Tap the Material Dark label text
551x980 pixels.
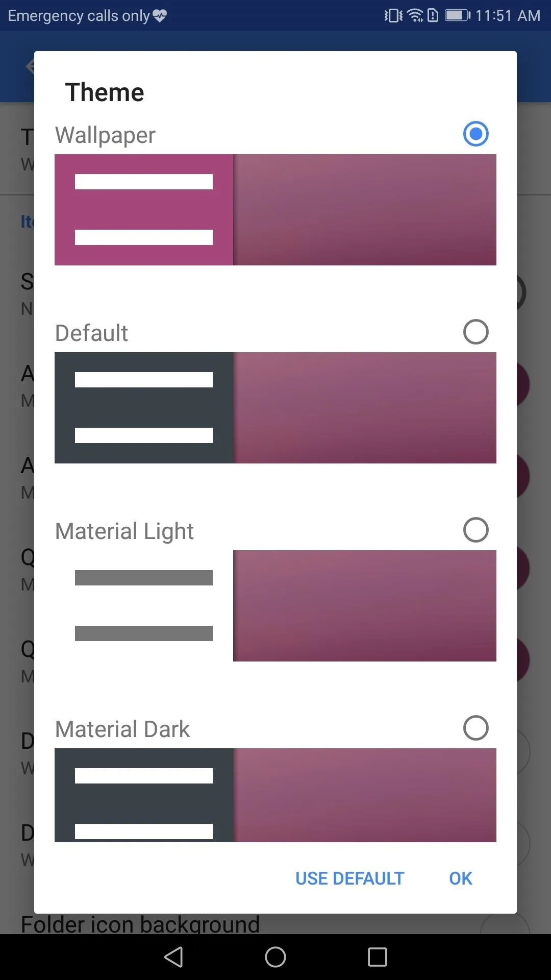(x=122, y=729)
